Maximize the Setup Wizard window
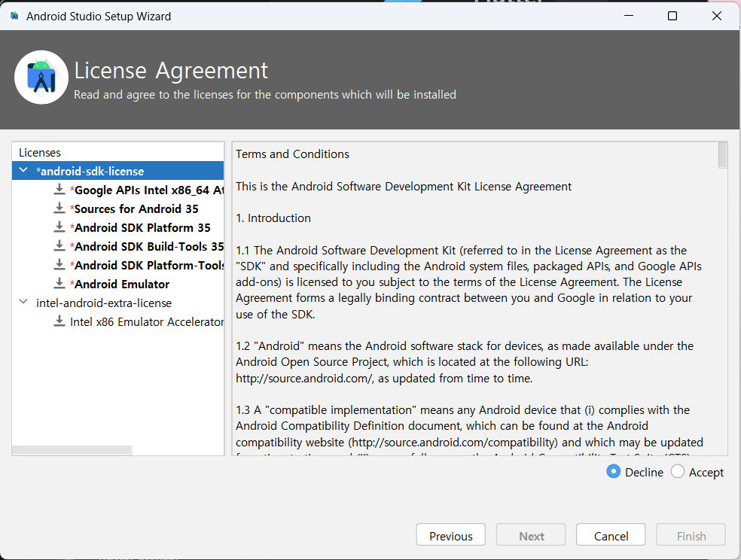 [x=672, y=16]
